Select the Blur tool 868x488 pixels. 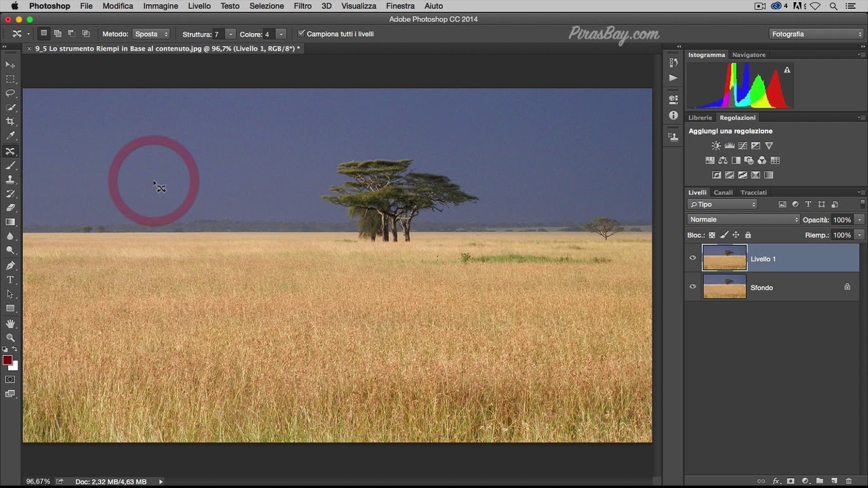point(10,237)
